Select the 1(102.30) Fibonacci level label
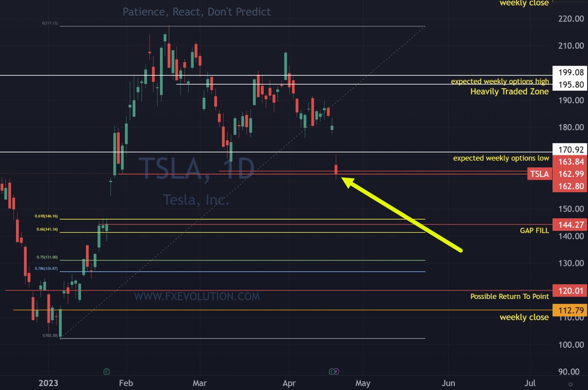 [49, 335]
